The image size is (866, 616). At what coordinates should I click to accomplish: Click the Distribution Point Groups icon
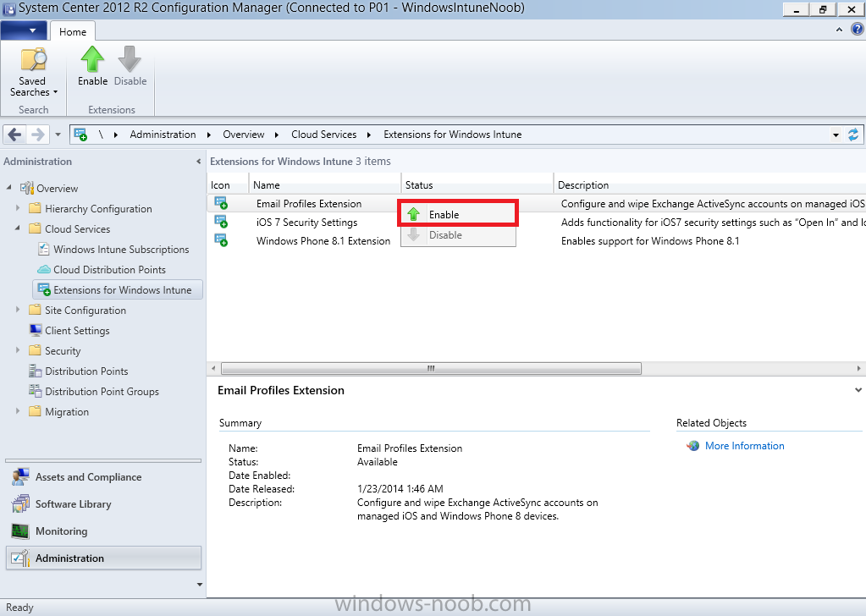pos(36,391)
